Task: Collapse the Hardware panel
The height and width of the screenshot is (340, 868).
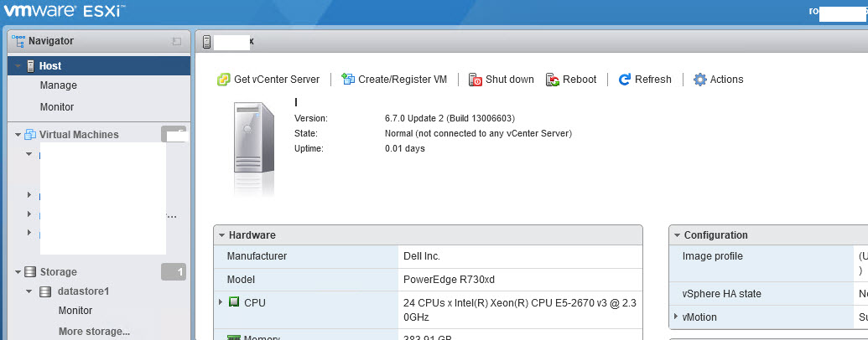Action: coord(221,235)
